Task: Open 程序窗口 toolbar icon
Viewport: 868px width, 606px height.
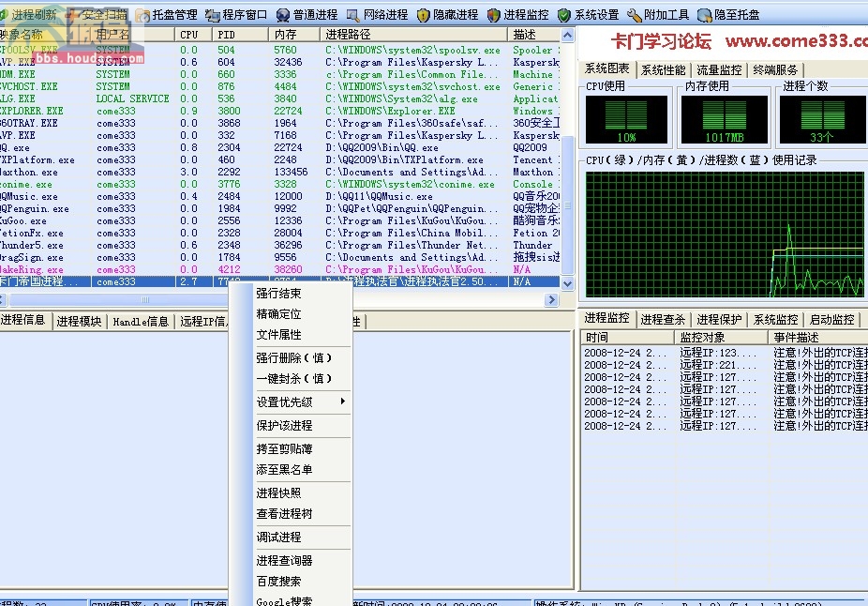Action: (x=213, y=15)
